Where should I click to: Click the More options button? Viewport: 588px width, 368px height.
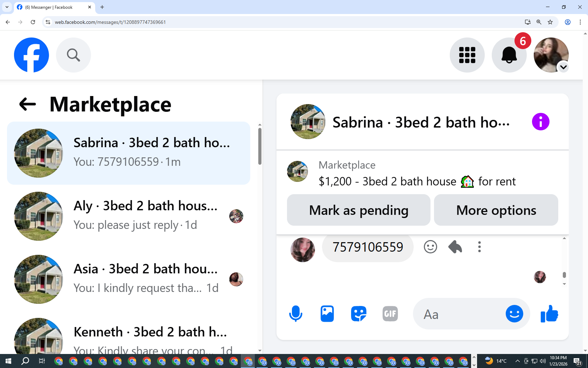click(496, 210)
